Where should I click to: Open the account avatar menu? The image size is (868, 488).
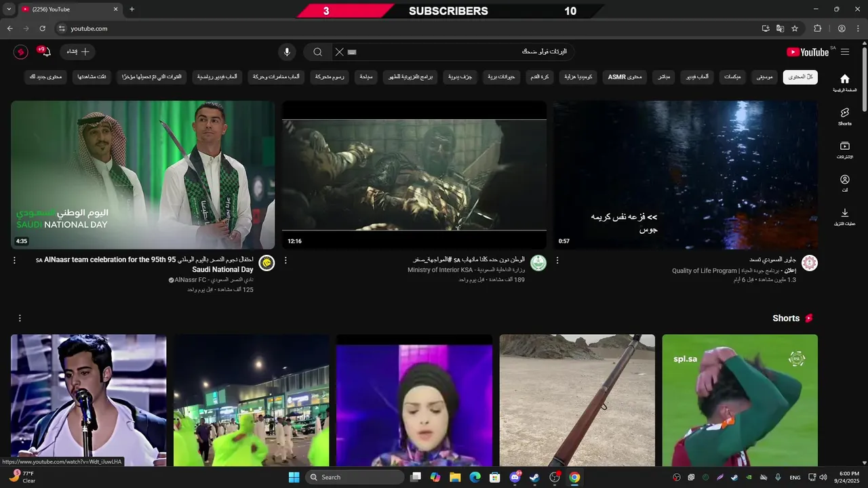point(20,52)
